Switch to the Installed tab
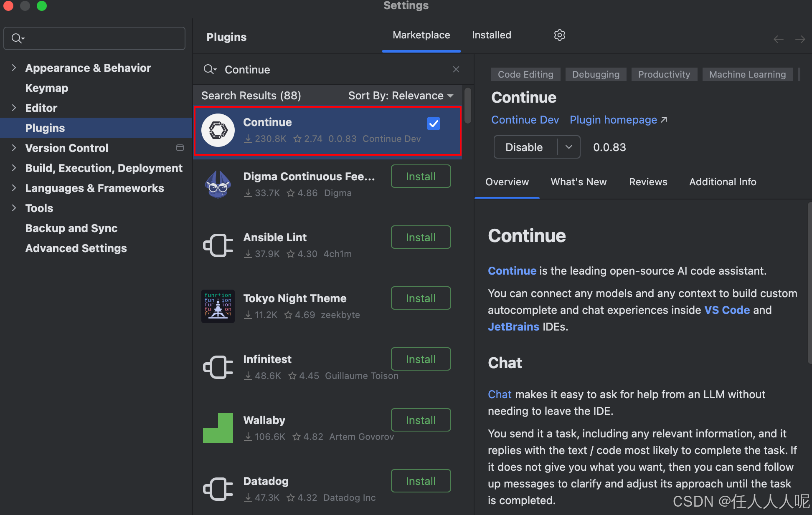Viewport: 812px width, 515px height. [x=491, y=35]
